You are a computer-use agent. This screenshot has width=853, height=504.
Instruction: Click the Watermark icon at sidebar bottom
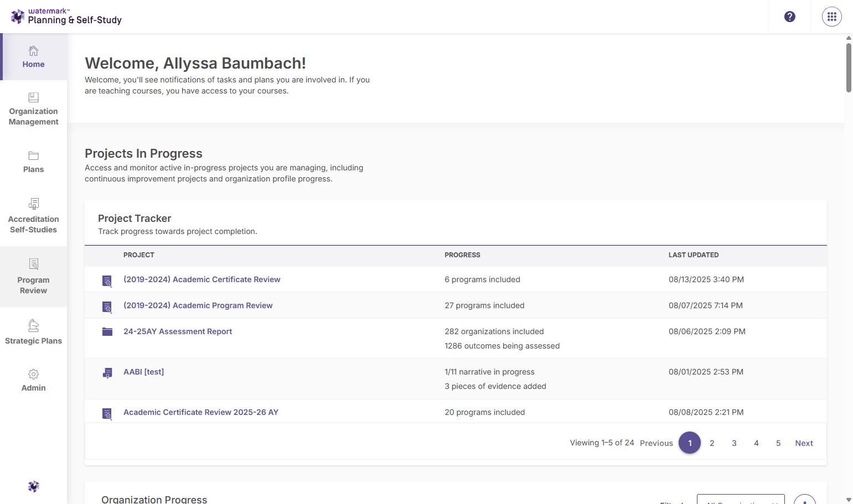pos(34,486)
